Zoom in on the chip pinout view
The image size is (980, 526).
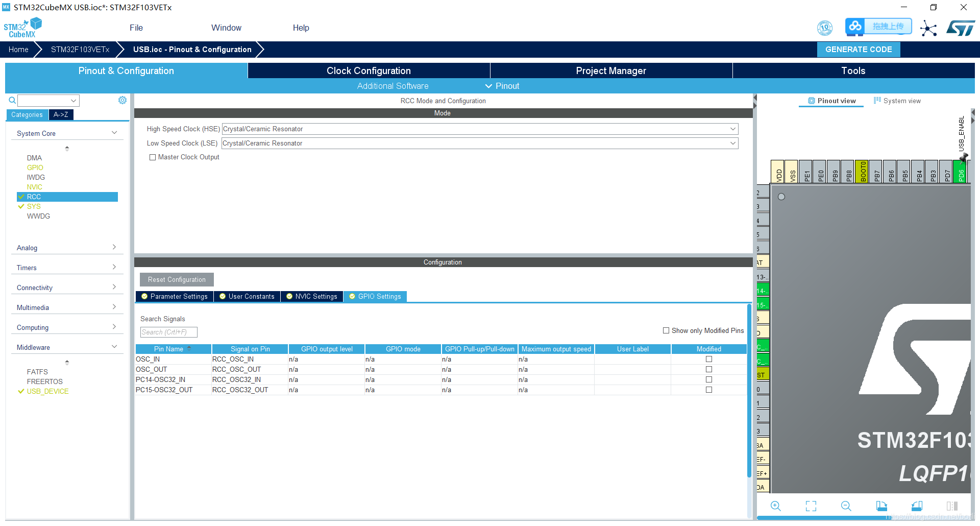click(x=776, y=506)
